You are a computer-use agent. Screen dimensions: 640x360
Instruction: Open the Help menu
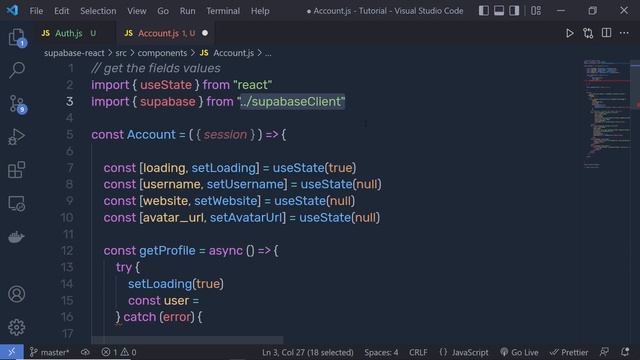(260, 11)
